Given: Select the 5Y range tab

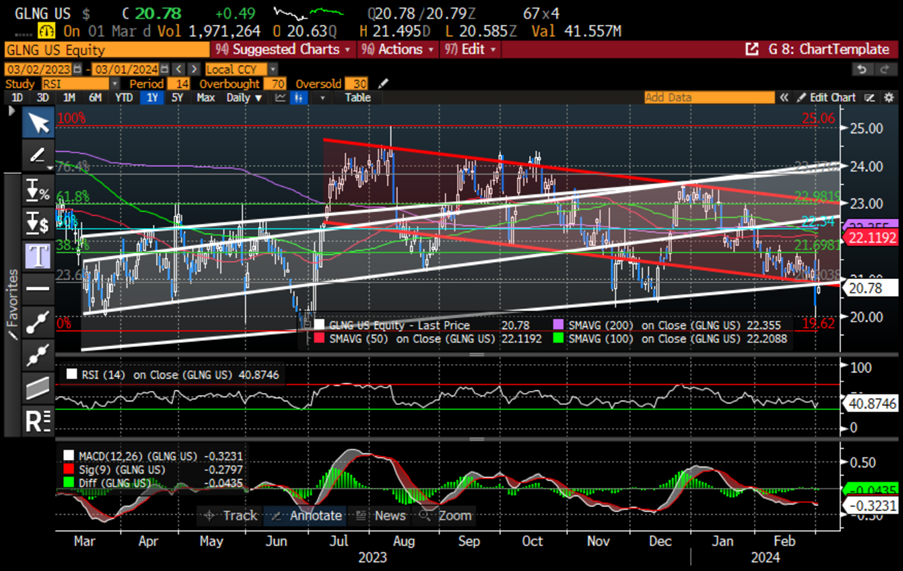Looking at the screenshot, I should click(177, 98).
